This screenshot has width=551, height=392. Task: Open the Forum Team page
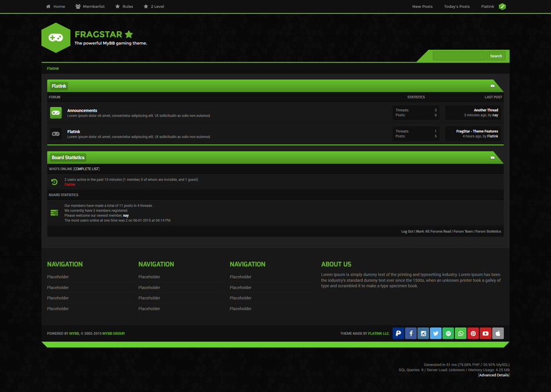coord(463,231)
